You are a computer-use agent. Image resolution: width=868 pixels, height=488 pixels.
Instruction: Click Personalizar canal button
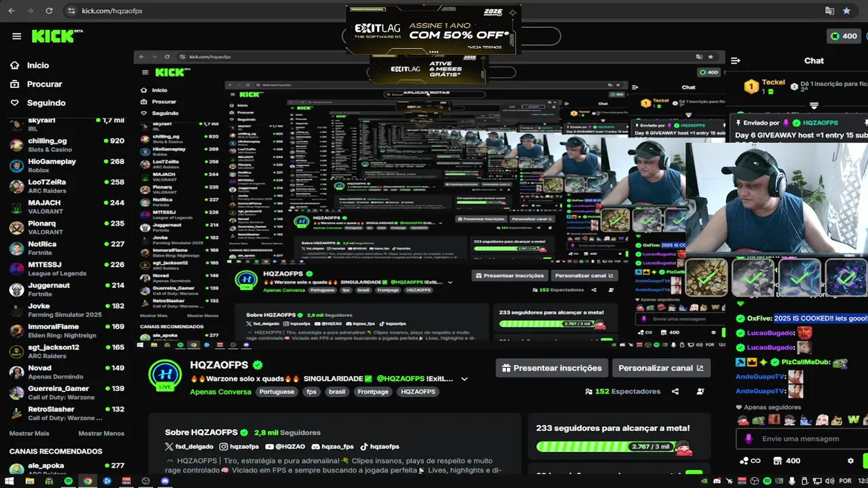(661, 368)
